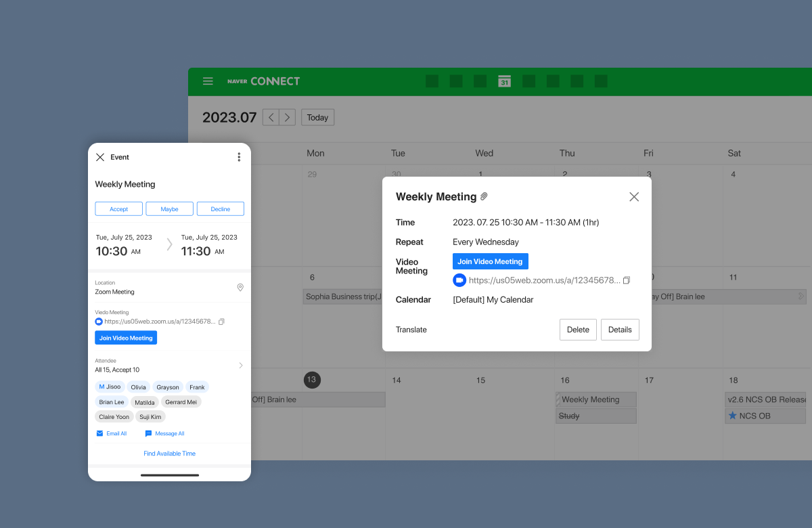Select Accept for the Weekly Meeting invite

pyautogui.click(x=118, y=208)
